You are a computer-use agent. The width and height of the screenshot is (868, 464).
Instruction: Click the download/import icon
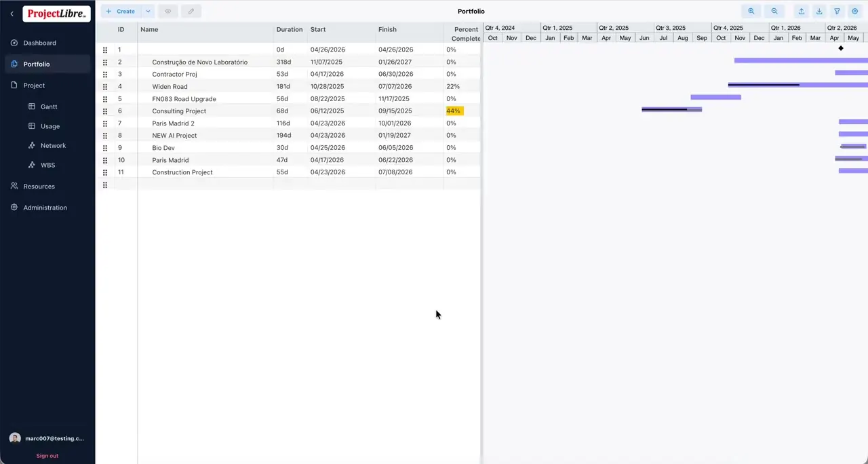819,12
